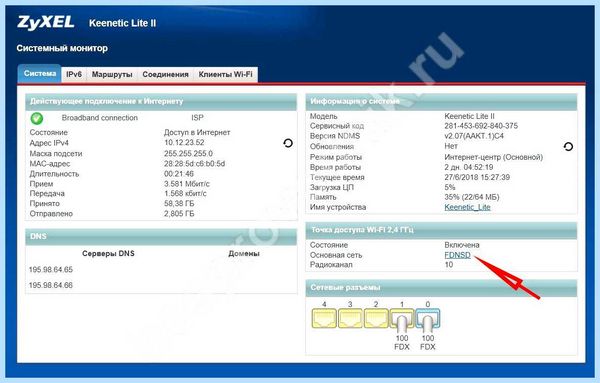600x383 pixels.
Task: Click sent total 2,805 ГБ
Action: tap(179, 214)
